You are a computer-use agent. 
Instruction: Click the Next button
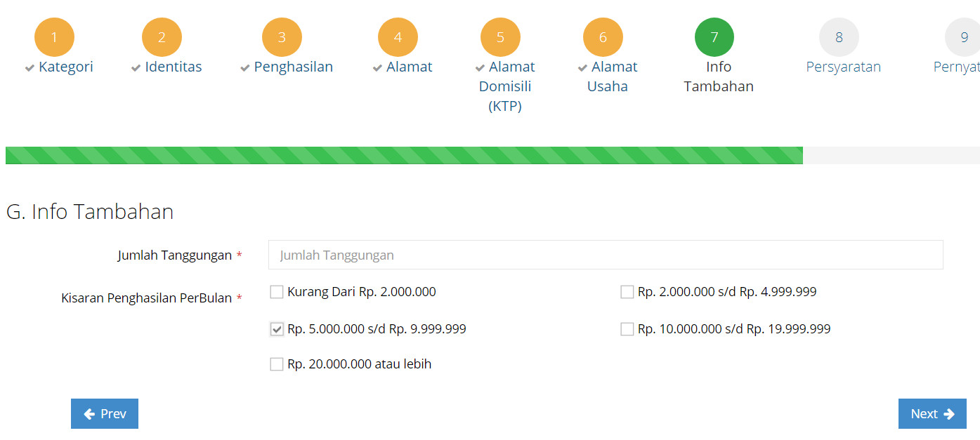click(x=932, y=414)
